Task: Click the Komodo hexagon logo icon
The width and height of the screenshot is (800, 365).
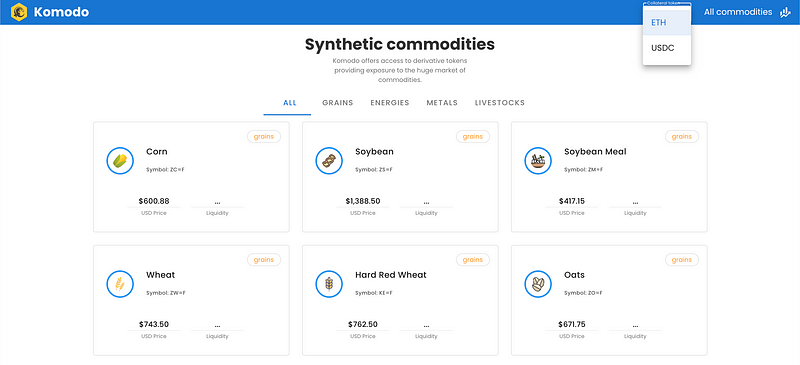Action: [19, 12]
